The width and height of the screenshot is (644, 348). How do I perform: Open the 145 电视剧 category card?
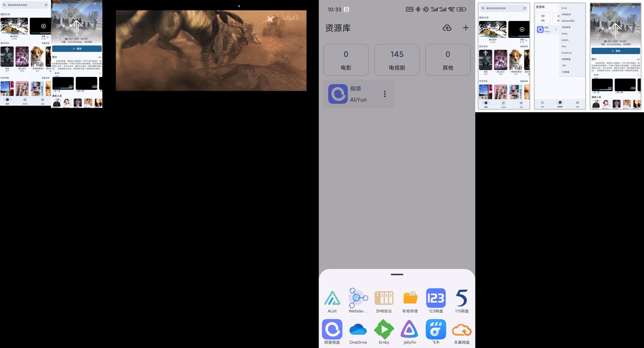[x=397, y=60]
